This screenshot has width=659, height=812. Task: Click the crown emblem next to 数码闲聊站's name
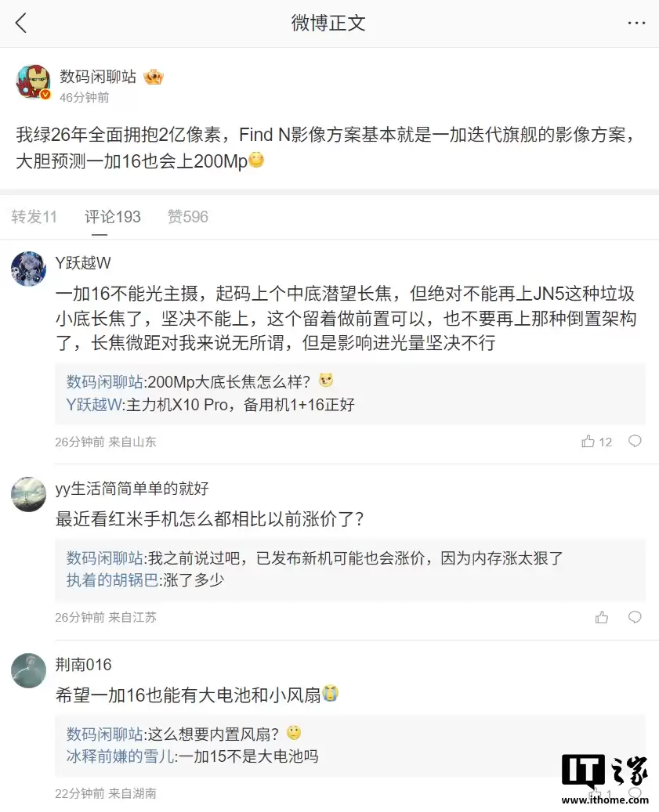tap(154, 76)
